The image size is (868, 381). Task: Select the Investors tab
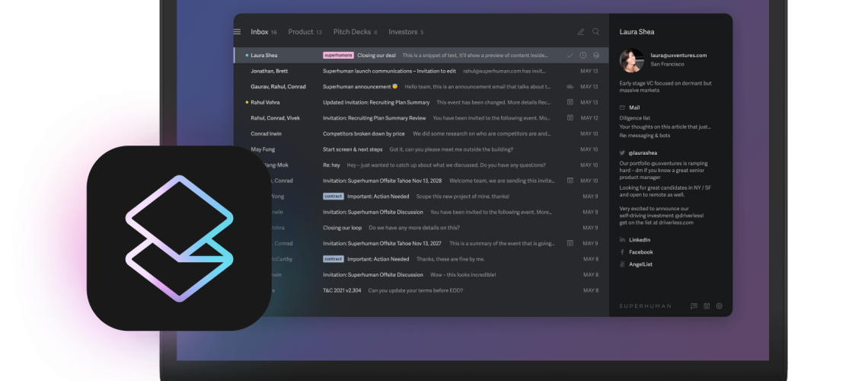[x=406, y=32]
